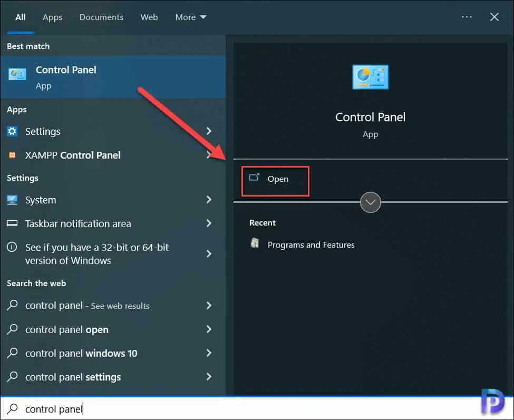Click search icon next to 'control panel open'
The height and width of the screenshot is (420, 514).
13,329
